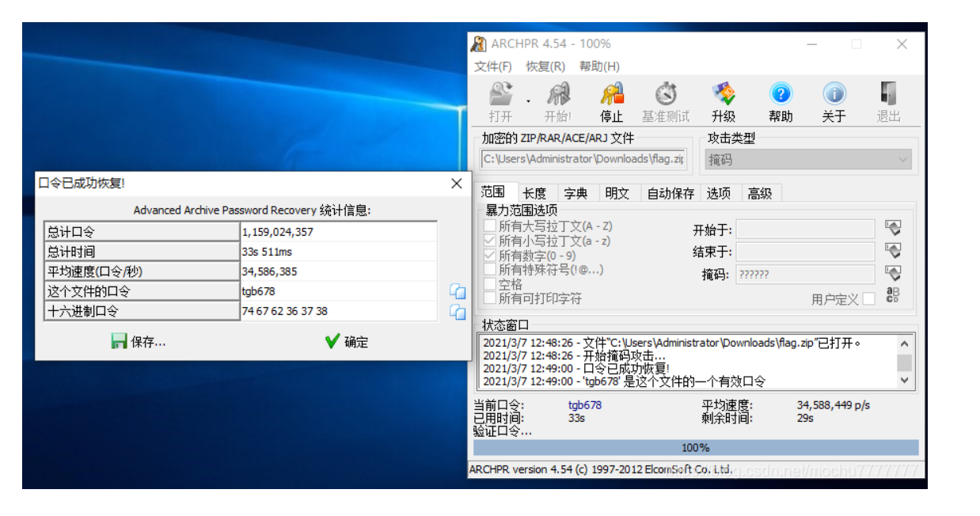Switch to the 范围 tab
The image size is (980, 516).
pos(493,192)
